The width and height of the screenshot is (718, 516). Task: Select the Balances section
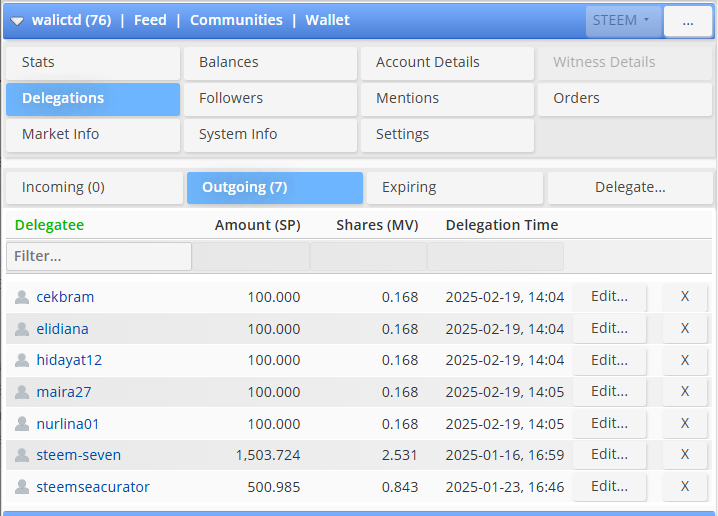[270, 63]
